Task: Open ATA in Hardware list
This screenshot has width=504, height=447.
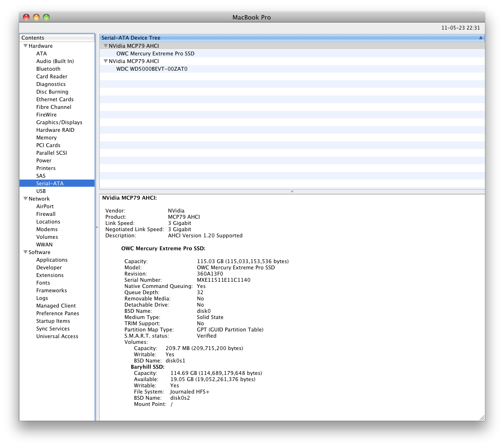Action: tap(42, 53)
